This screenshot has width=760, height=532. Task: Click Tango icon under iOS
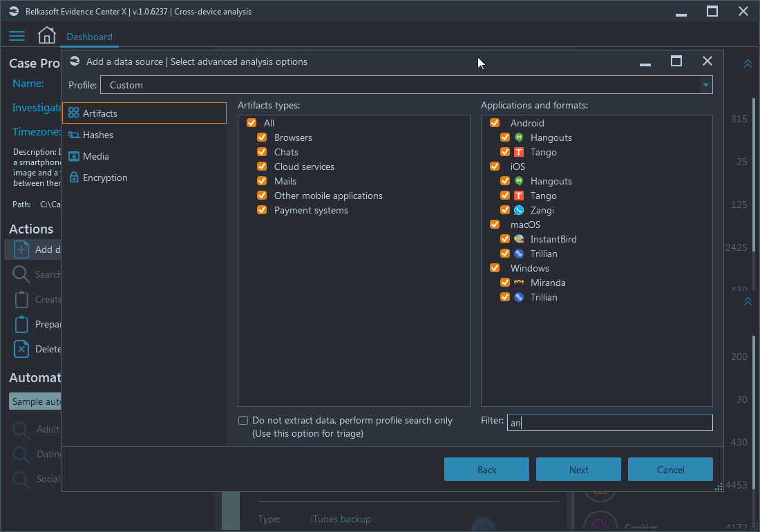pyautogui.click(x=519, y=196)
